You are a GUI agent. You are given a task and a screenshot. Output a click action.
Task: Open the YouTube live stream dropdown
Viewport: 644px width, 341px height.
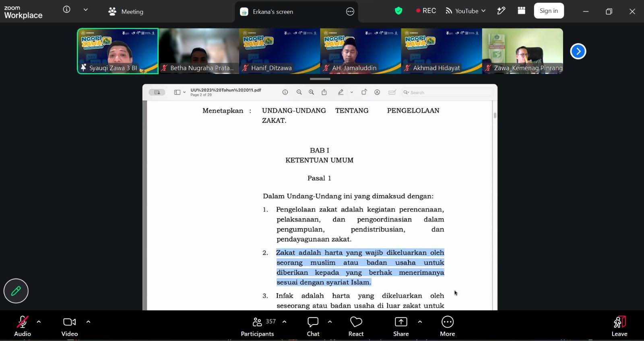point(466,11)
